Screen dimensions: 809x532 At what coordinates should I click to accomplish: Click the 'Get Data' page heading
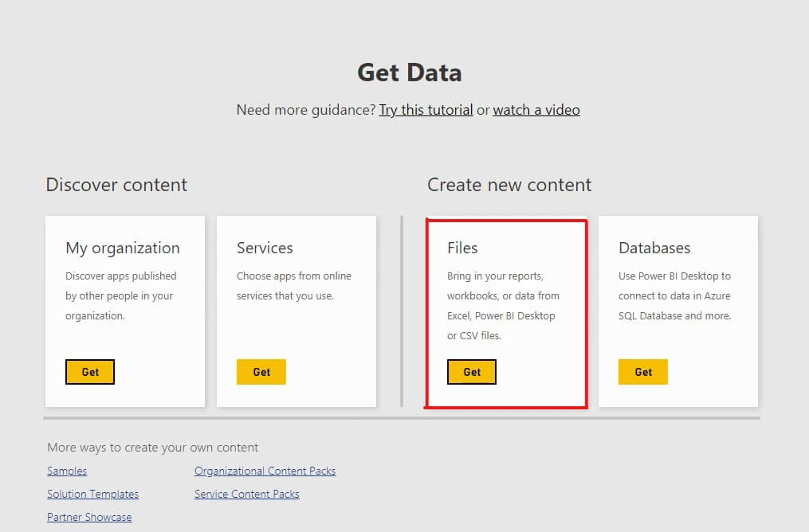pyautogui.click(x=409, y=72)
